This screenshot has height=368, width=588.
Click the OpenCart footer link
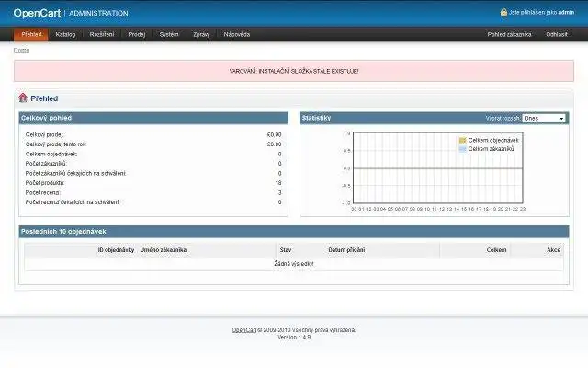[243, 330]
